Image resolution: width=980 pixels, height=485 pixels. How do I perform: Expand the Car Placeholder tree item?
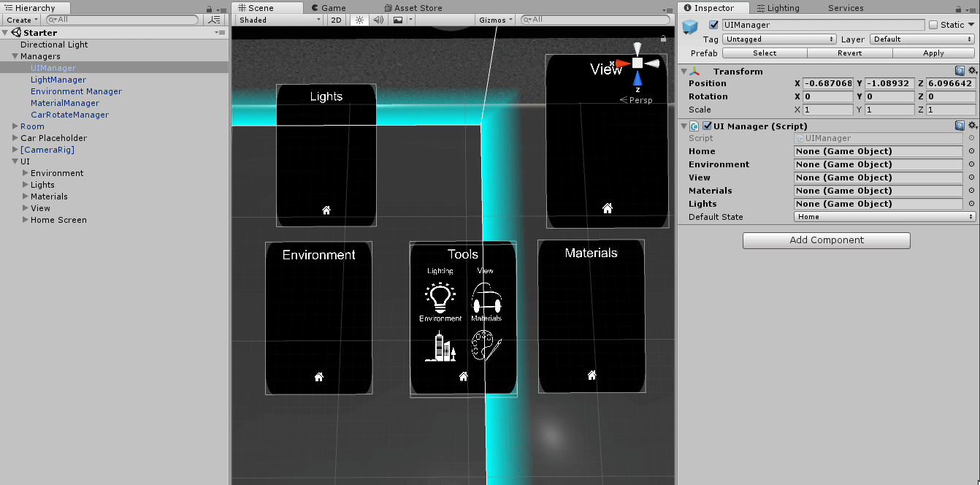15,138
